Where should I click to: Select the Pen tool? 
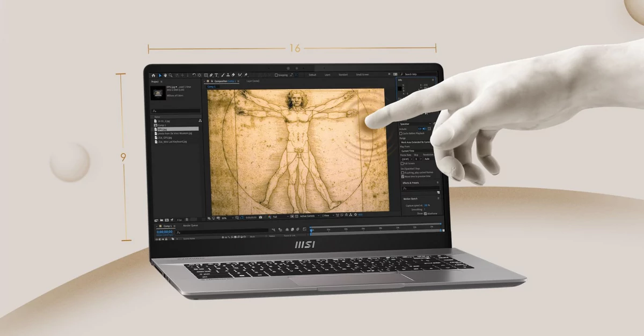[x=211, y=75]
